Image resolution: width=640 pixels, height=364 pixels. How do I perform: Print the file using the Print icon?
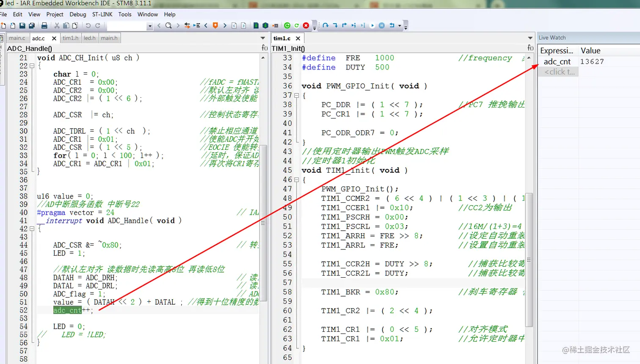click(44, 25)
